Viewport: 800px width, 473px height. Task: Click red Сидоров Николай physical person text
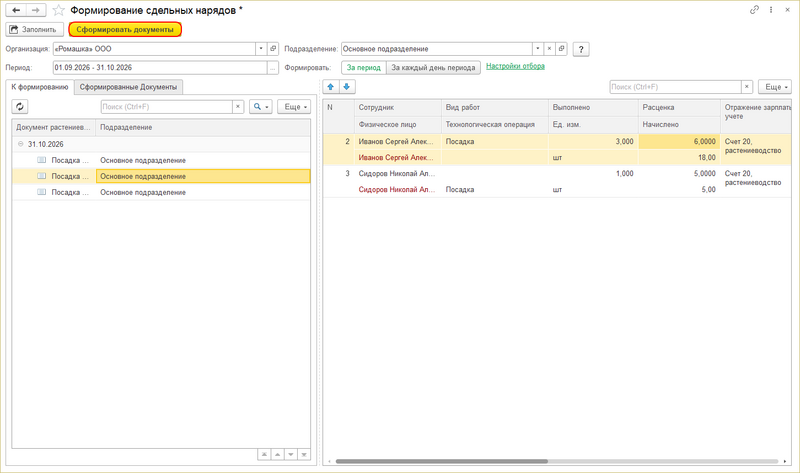[396, 189]
